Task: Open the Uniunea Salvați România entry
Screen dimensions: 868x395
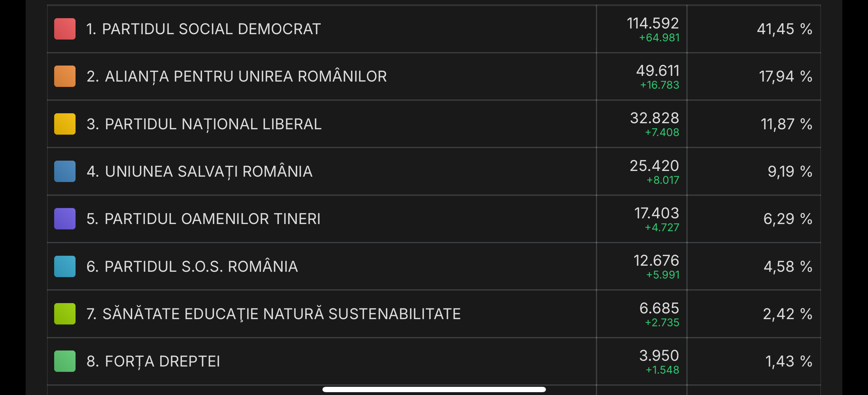Action: pos(200,171)
